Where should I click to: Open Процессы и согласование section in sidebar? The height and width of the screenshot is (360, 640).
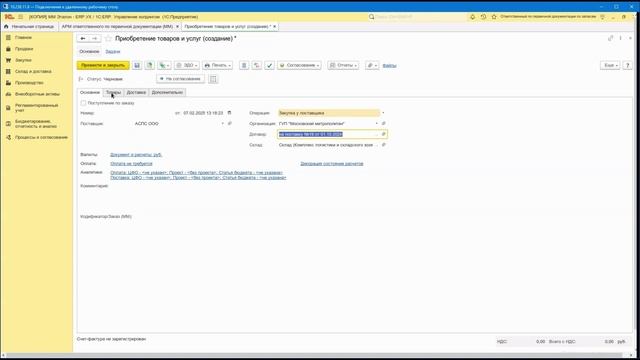41,138
